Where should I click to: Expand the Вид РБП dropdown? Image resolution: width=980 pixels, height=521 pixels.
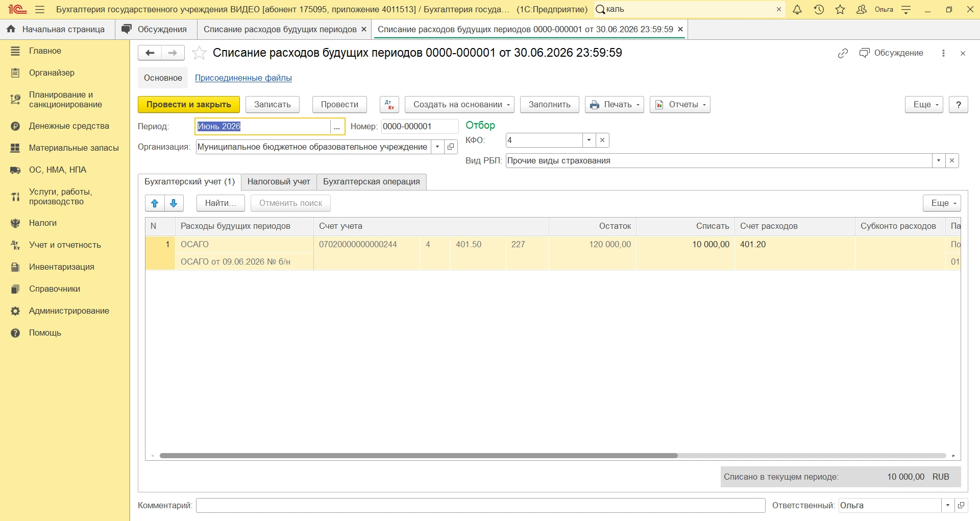939,161
